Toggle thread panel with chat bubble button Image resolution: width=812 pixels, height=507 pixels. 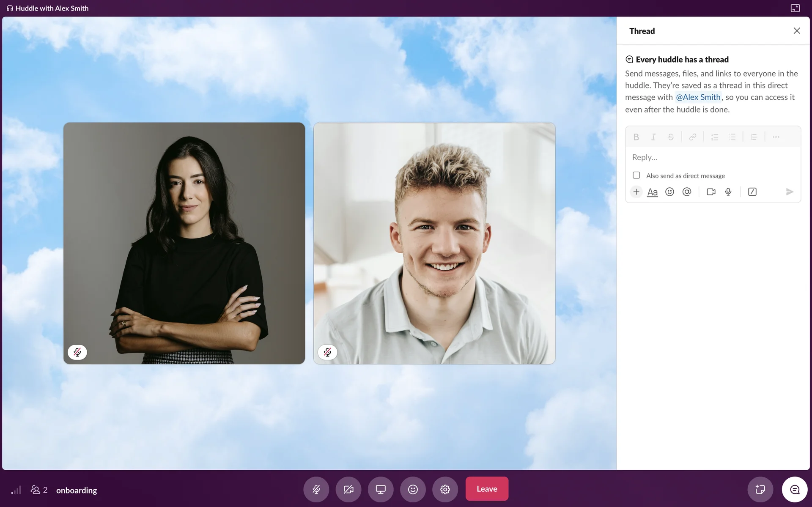tap(795, 489)
